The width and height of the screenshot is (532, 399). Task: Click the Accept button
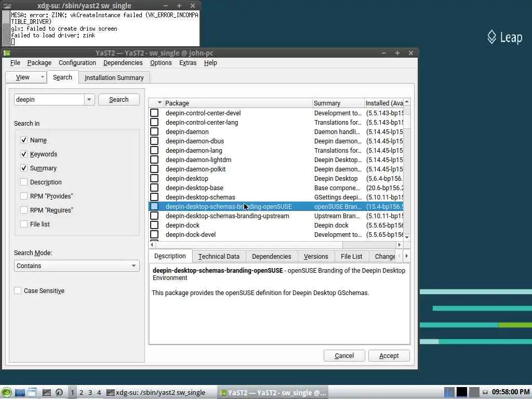389,355
